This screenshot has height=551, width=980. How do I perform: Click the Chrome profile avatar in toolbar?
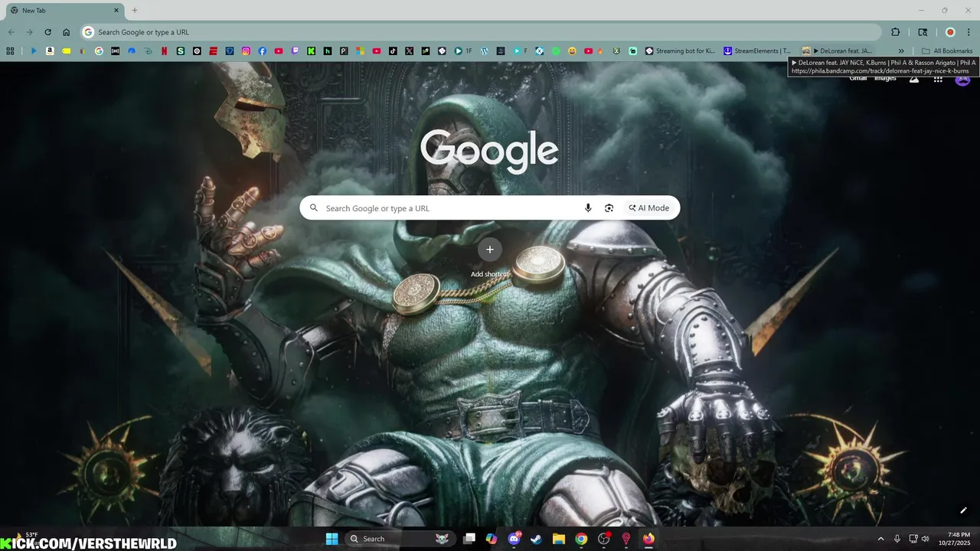point(950,32)
